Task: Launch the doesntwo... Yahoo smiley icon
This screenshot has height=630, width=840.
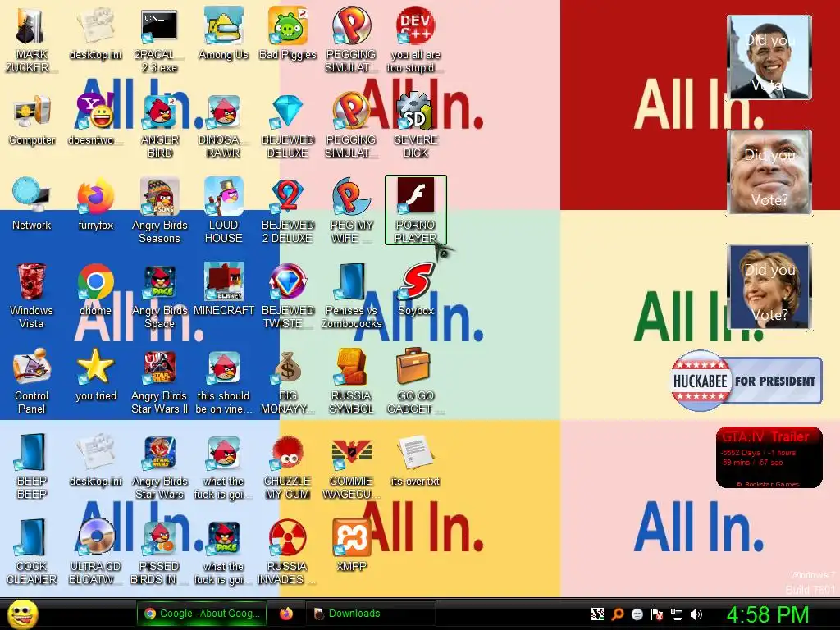Action: click(x=95, y=119)
